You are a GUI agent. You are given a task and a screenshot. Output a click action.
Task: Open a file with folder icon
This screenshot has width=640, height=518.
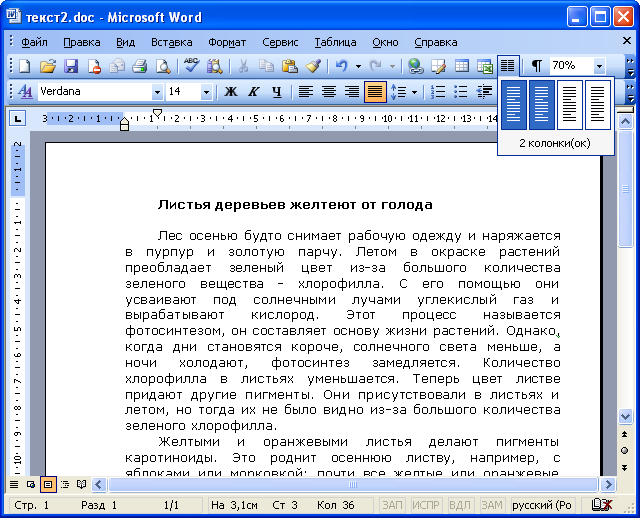click(x=48, y=66)
